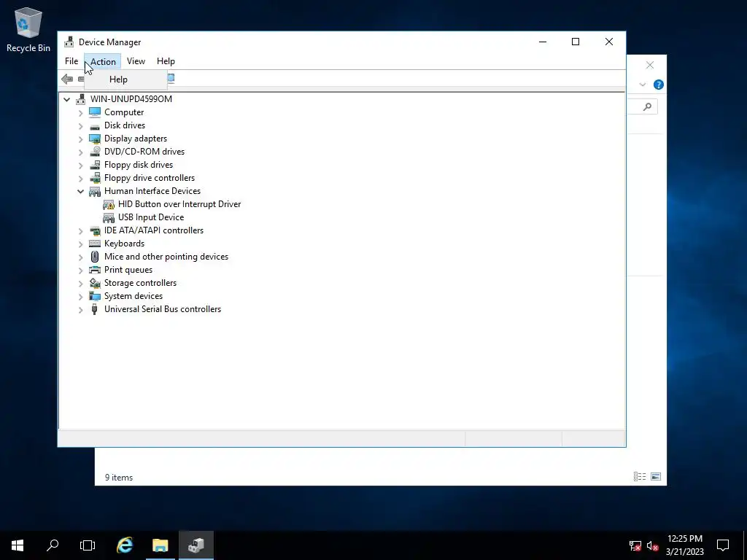Viewport: 747px width, 560px height.
Task: Open the blue help icon in background window
Action: coord(659,85)
